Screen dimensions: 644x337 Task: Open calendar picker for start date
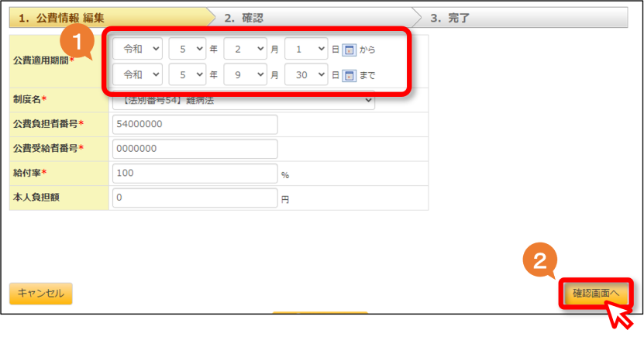pos(349,50)
